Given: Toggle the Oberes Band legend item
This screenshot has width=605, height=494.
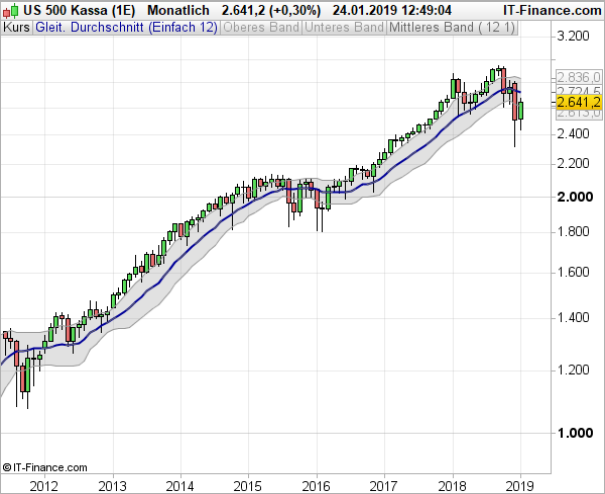Looking at the screenshot, I should tap(261, 28).
